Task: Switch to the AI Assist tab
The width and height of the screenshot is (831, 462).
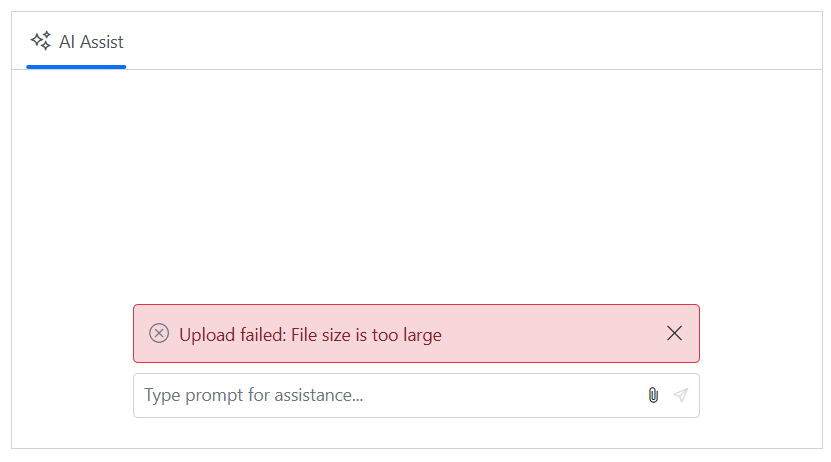Action: click(77, 42)
